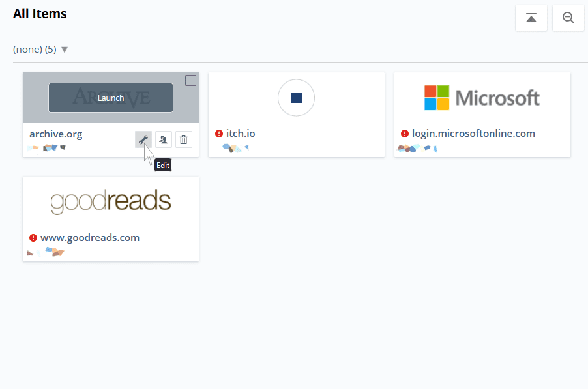
Task: Click the (none) (5) group label
Action: coord(35,50)
